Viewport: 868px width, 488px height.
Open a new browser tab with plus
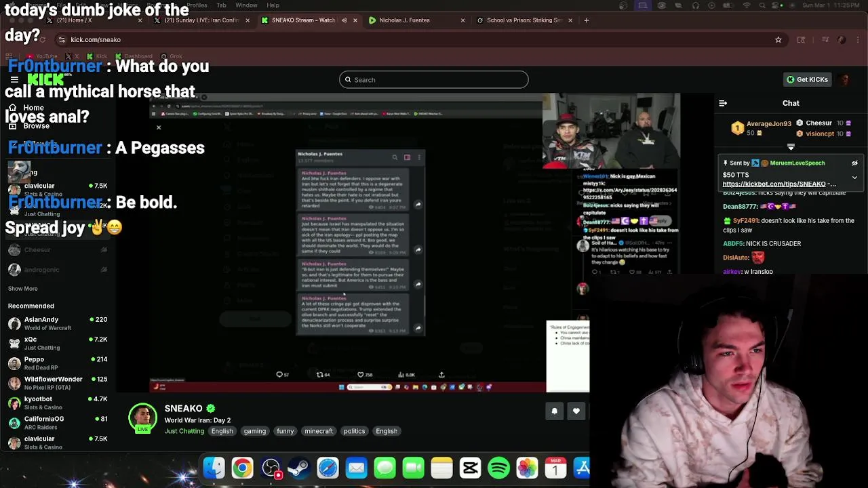[x=587, y=20]
